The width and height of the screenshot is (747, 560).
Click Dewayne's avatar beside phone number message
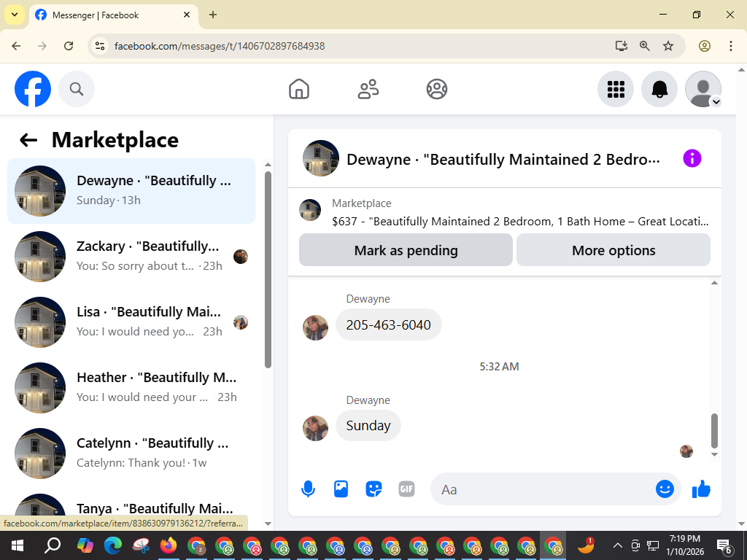(x=315, y=327)
